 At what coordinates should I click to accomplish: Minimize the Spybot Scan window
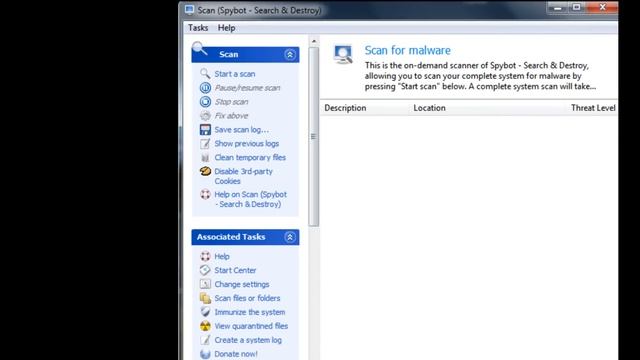[558, 7]
